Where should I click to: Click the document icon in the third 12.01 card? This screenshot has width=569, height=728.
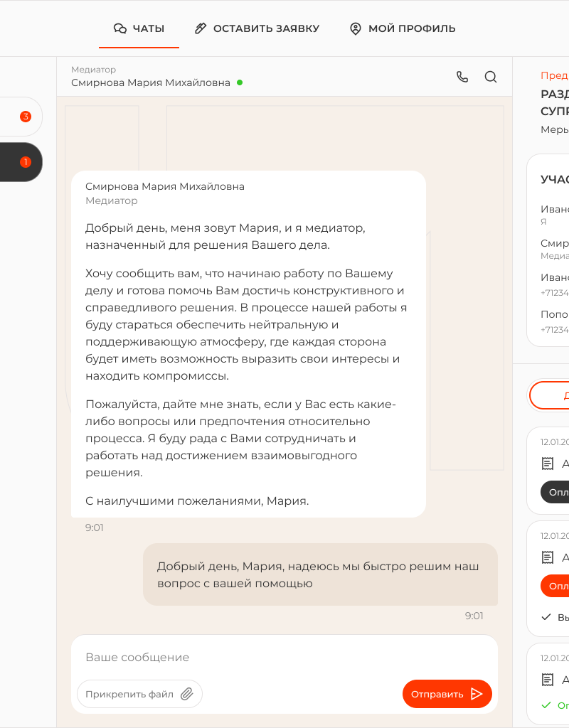547,680
